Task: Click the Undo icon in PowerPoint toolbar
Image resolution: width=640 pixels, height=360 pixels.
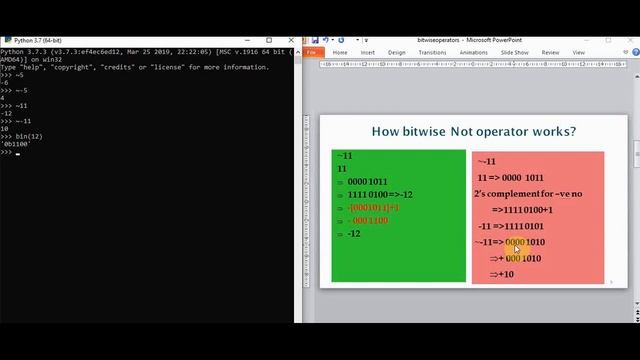Action: click(326, 40)
